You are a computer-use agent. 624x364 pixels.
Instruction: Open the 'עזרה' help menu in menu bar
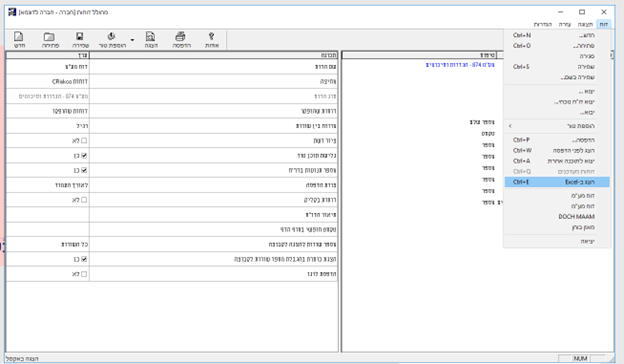564,24
